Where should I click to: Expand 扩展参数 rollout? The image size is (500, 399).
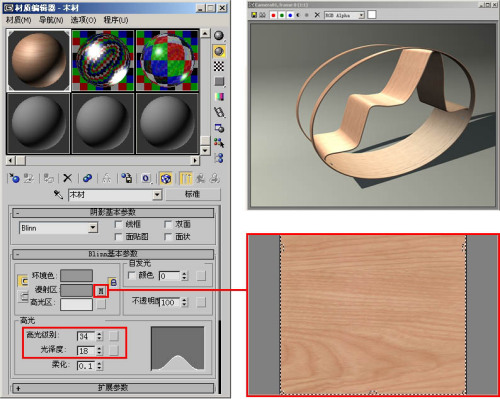click(113, 388)
